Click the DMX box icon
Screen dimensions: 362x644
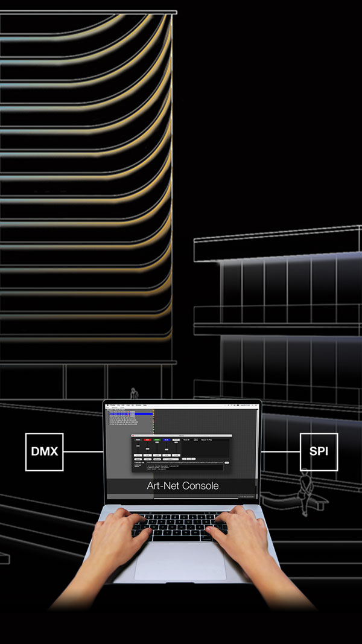pyautogui.click(x=44, y=451)
